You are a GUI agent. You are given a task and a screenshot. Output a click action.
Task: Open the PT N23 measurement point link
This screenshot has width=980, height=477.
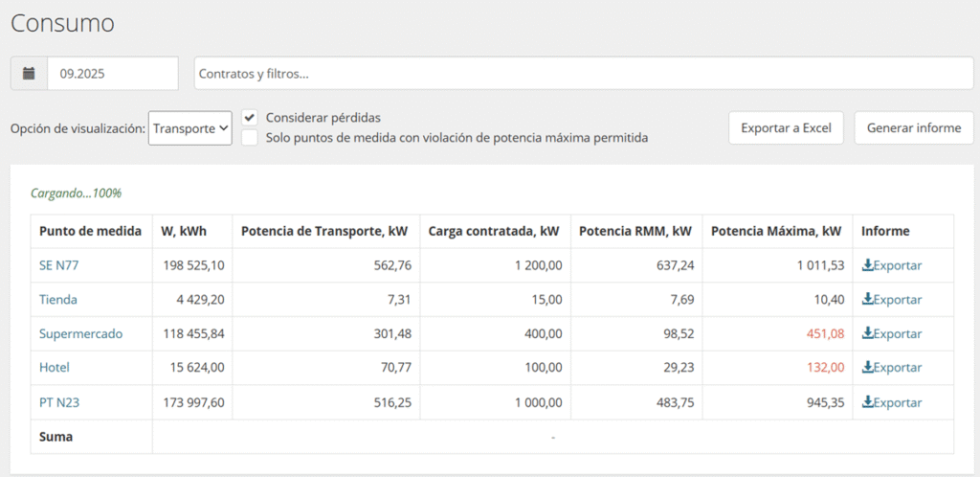(59, 402)
